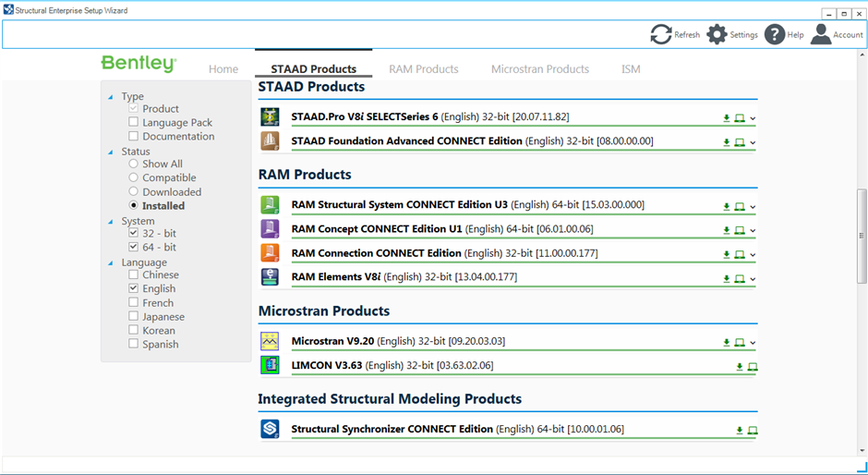Download Microstran V9.20
The height and width of the screenshot is (475, 868).
click(727, 343)
